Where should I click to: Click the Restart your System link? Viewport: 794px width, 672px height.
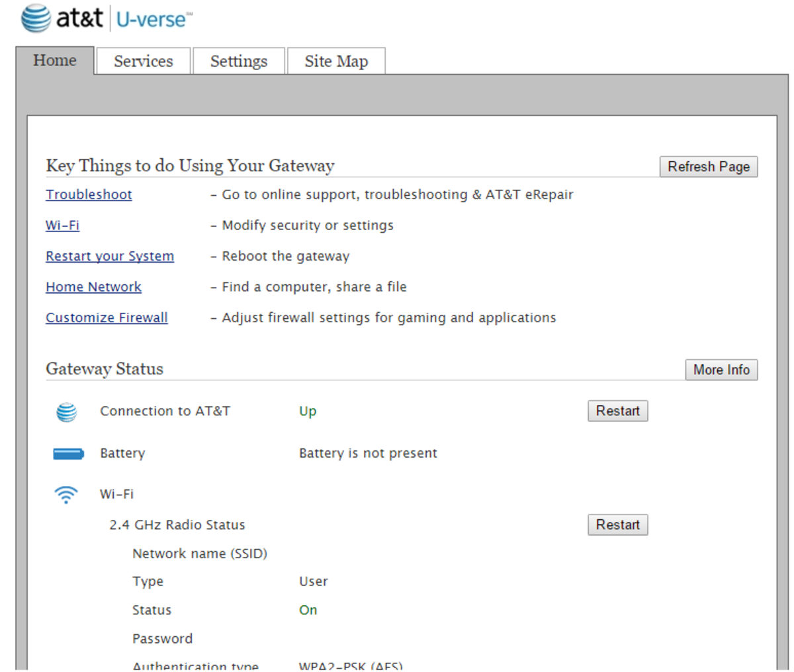pyautogui.click(x=110, y=256)
